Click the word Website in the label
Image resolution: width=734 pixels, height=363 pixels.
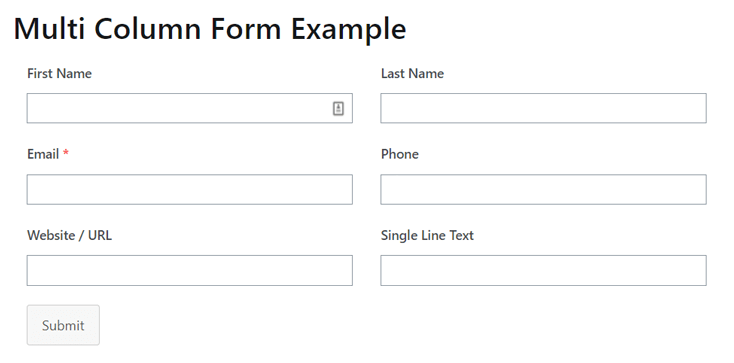(50, 235)
